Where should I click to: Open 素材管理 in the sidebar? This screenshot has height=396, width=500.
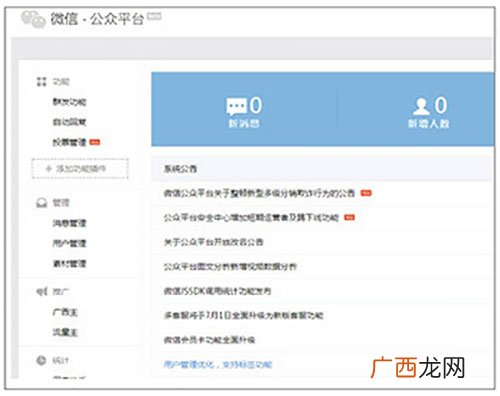[x=69, y=264]
